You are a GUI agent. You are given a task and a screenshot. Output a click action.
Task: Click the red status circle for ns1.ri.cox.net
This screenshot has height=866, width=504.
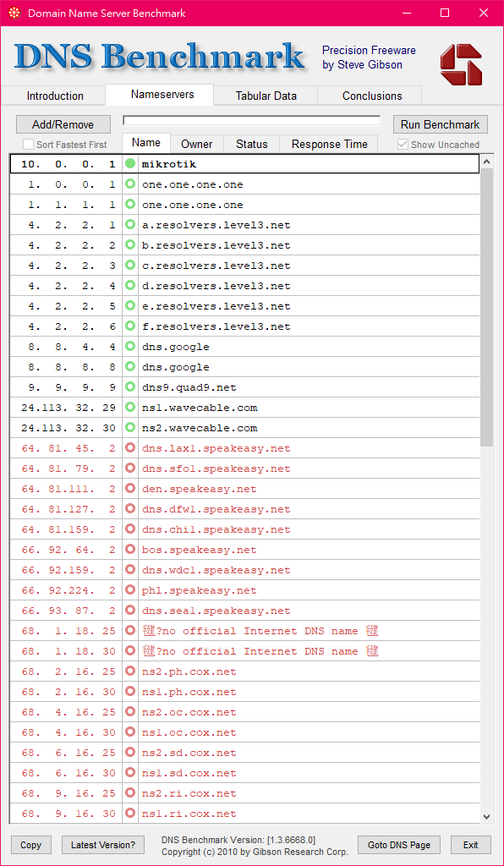coord(130,813)
